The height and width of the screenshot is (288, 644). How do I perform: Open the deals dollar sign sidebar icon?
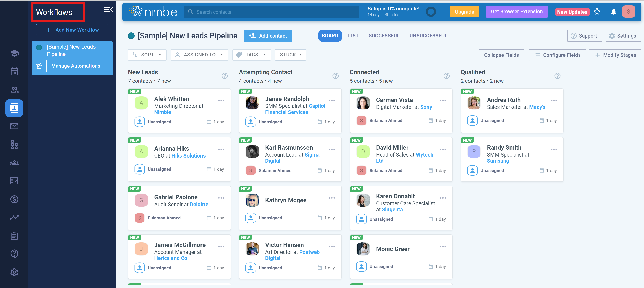[x=14, y=199]
